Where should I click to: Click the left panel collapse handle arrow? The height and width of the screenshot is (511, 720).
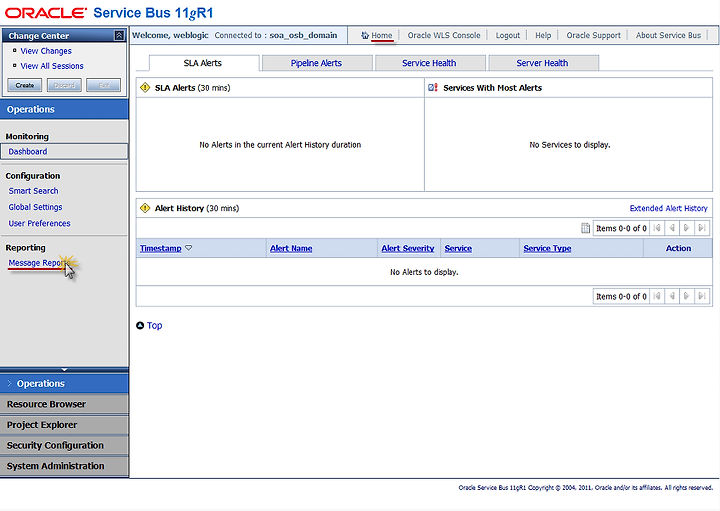point(64,369)
